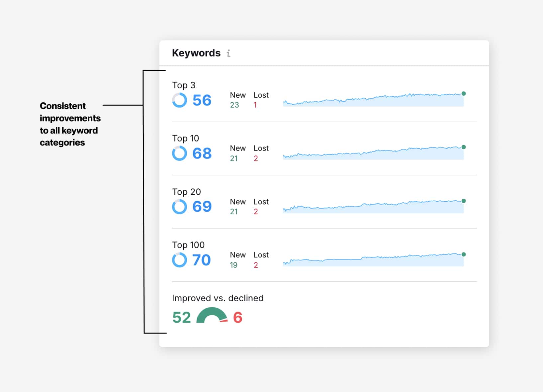
Task: View the 19 new keywords in Top 100
Action: pyautogui.click(x=234, y=265)
